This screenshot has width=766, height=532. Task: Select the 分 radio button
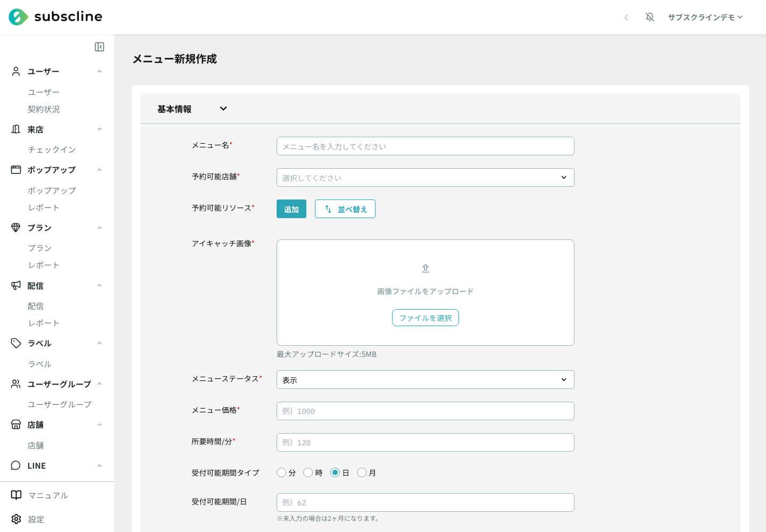click(x=281, y=472)
